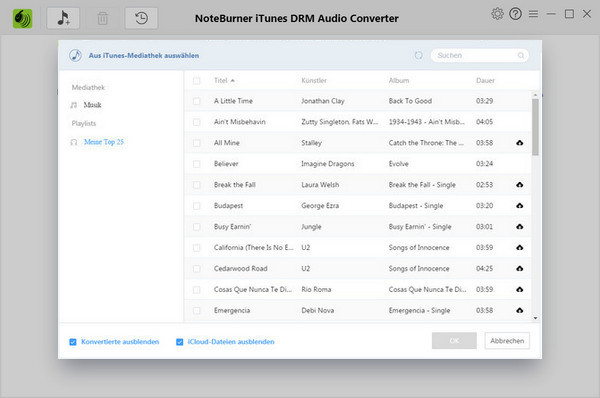600x398 pixels.
Task: Click cloud icon for All Mine
Action: pyautogui.click(x=519, y=143)
